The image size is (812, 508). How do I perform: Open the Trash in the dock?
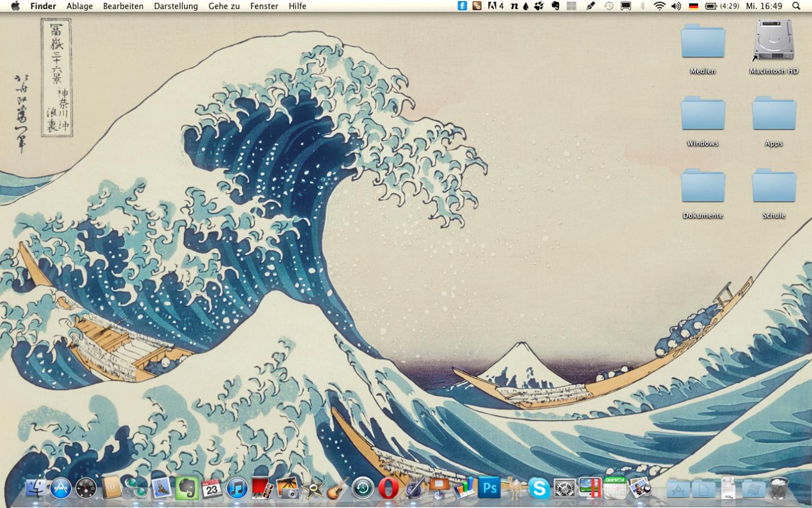[779, 488]
